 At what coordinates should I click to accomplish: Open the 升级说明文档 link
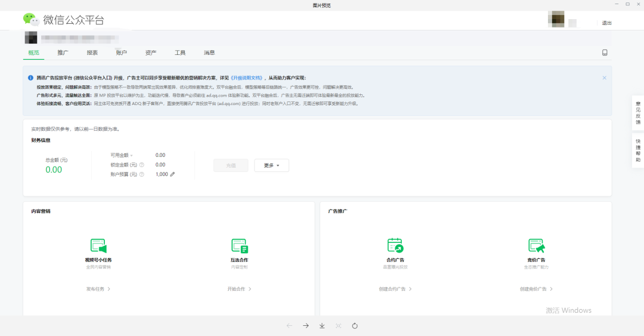pos(246,78)
